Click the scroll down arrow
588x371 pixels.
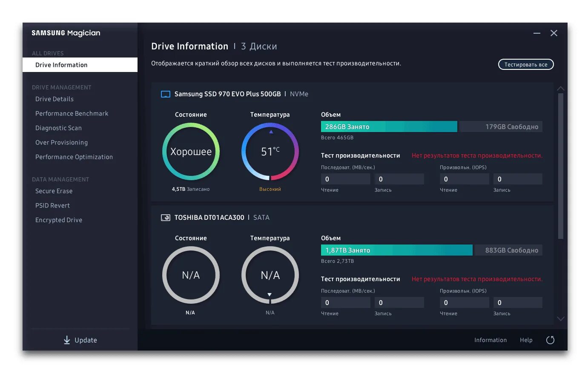click(x=561, y=319)
